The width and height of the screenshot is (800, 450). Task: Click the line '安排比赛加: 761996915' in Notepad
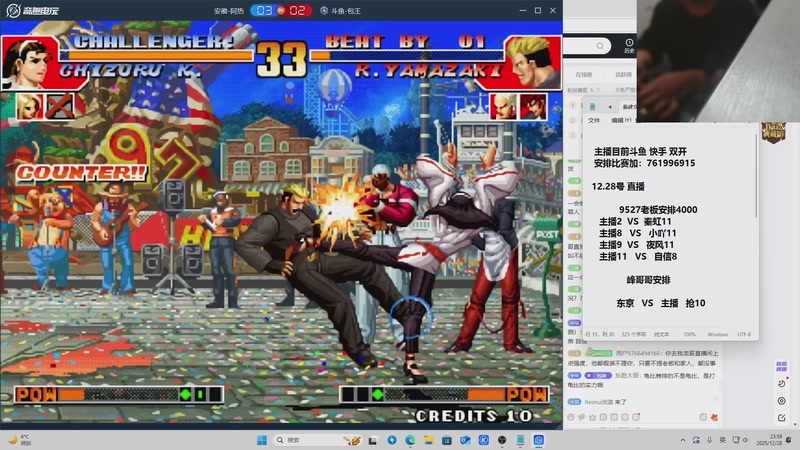click(644, 163)
